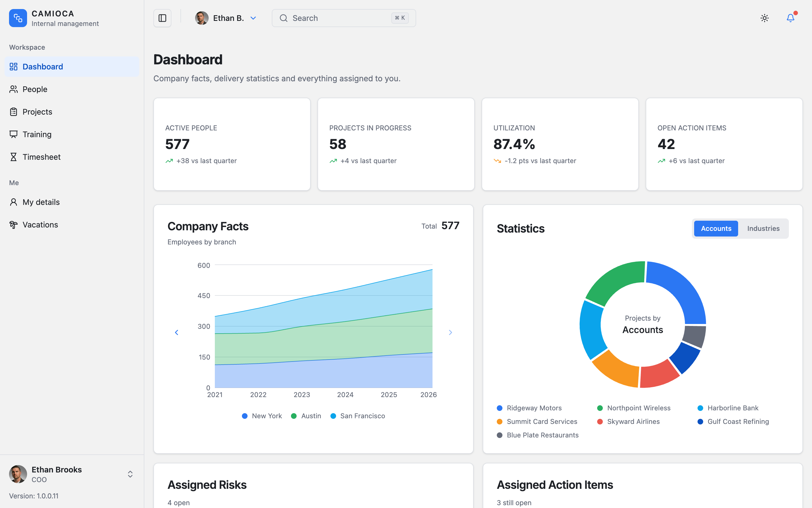The image size is (812, 508).
Task: Click Skyward Airlines red legend swatch
Action: pos(600,422)
